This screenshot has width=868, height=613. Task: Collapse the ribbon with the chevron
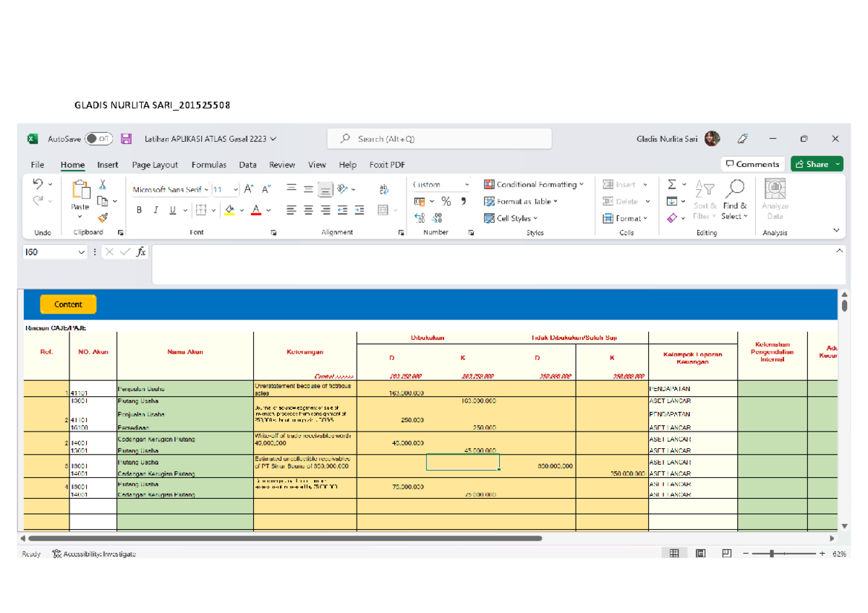[x=836, y=230]
